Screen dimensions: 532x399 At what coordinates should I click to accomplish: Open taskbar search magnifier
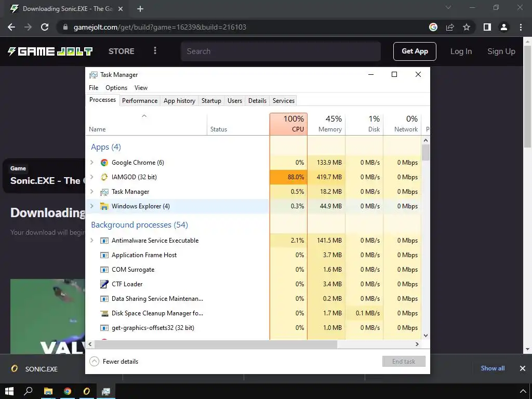click(x=28, y=391)
